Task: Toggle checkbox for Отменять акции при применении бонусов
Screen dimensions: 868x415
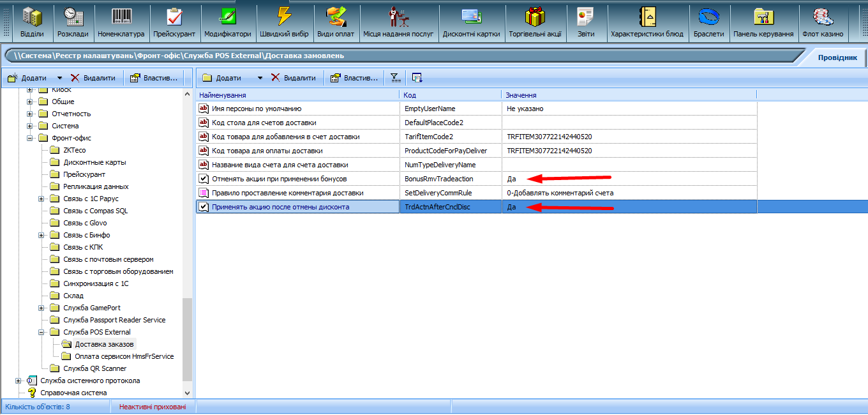Action: [204, 179]
